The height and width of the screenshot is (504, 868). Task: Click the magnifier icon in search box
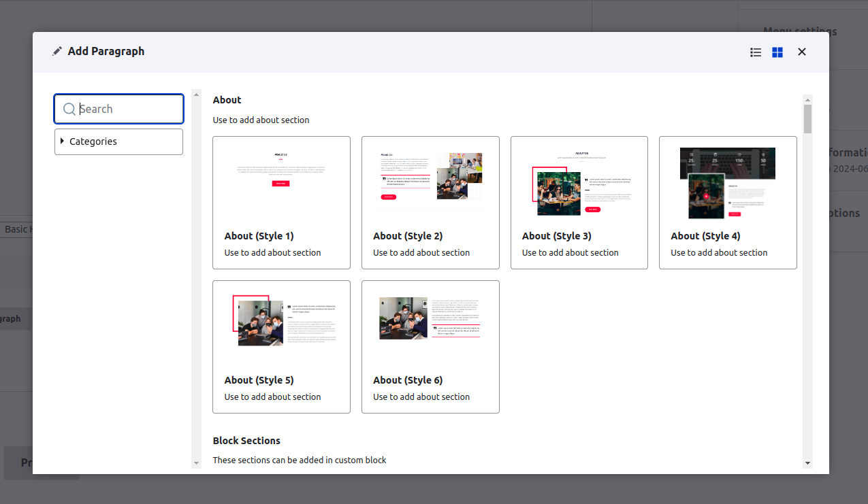coord(69,109)
